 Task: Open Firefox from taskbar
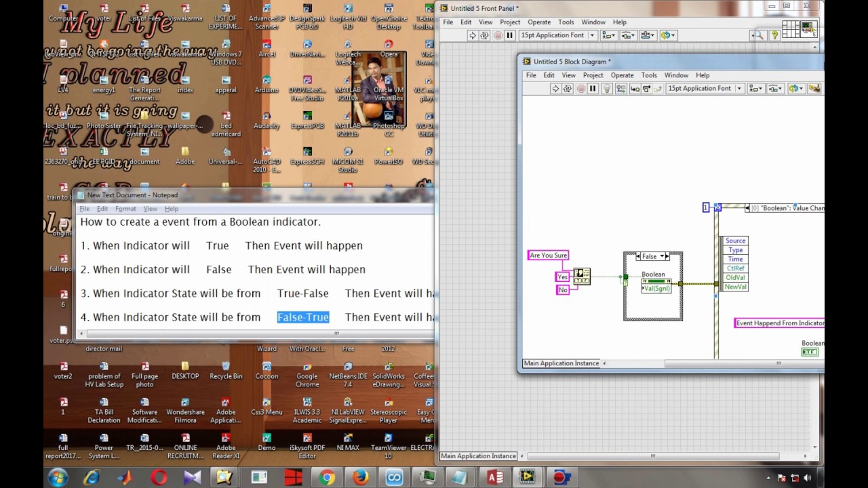360,478
